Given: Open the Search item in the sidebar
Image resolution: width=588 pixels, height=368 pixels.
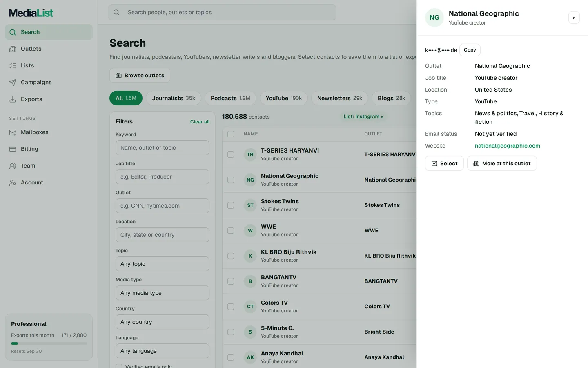Looking at the screenshot, I should click(49, 32).
